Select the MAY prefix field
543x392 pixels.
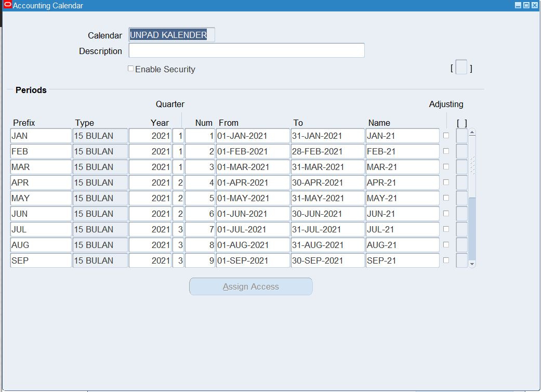pos(41,198)
